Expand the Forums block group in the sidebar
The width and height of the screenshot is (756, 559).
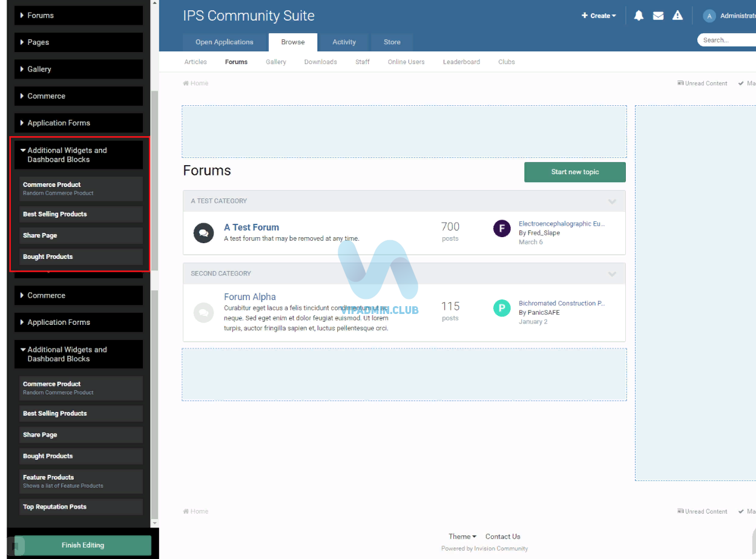[79, 15]
